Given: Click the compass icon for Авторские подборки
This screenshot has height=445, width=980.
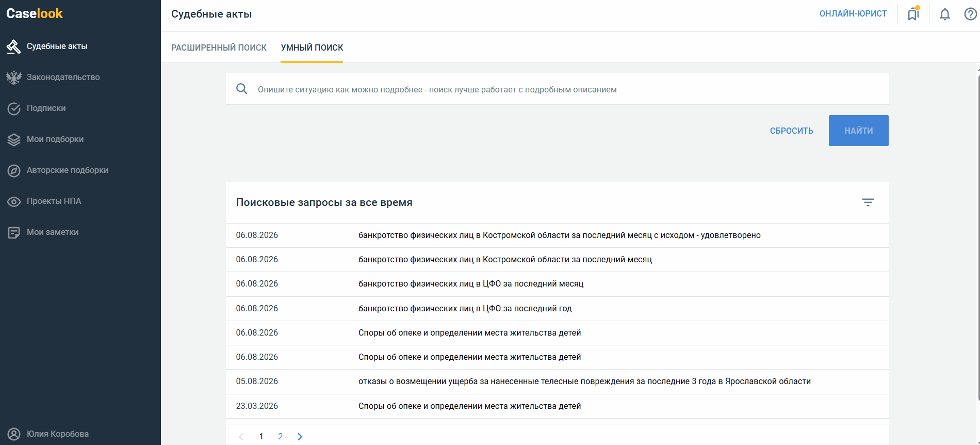Looking at the screenshot, I should point(13,170).
